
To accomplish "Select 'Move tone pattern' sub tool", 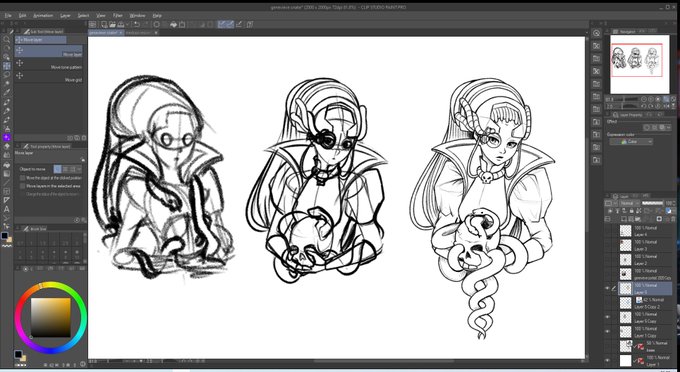I will tap(48, 64).
